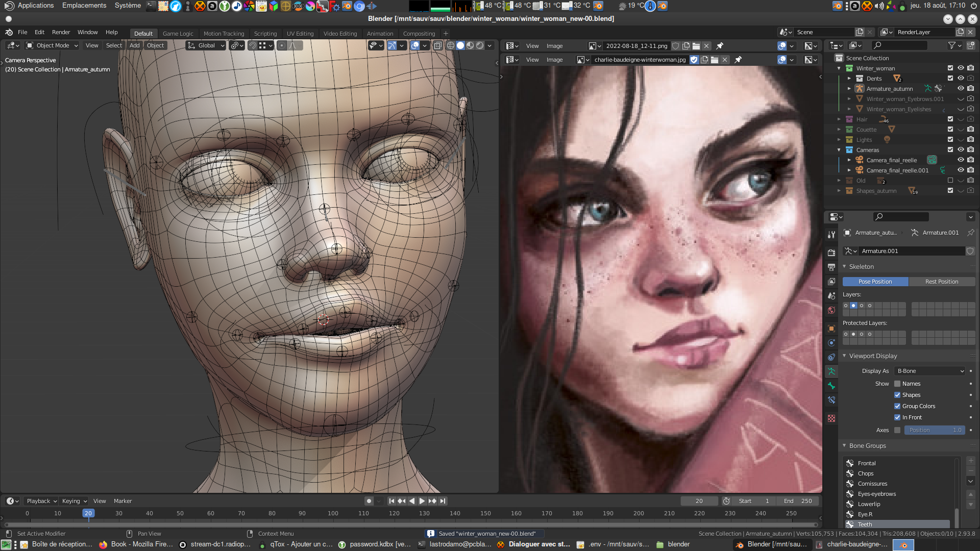Switch to the UV Editing workspace tab
Image resolution: width=980 pixels, height=551 pixels.
coord(300,34)
